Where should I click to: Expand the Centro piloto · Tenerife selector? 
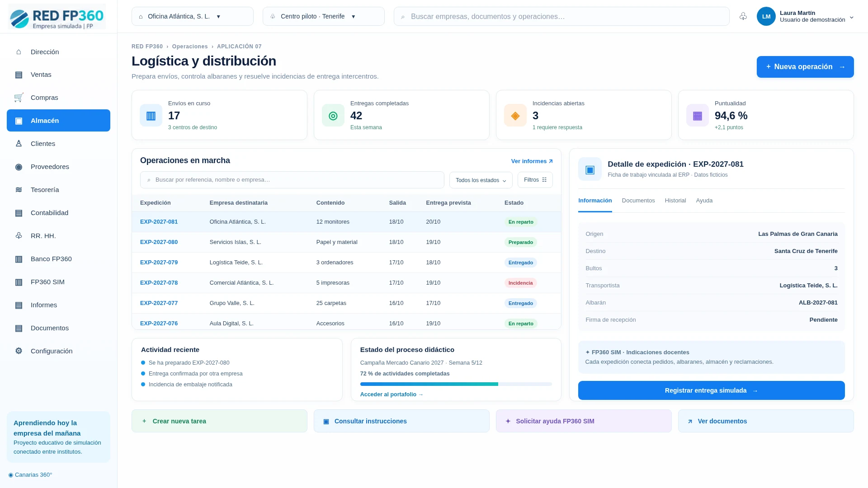(324, 16)
